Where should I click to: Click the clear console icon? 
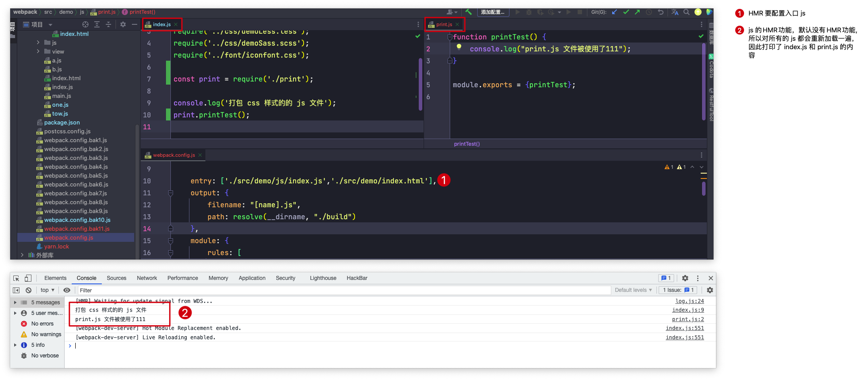coord(28,290)
